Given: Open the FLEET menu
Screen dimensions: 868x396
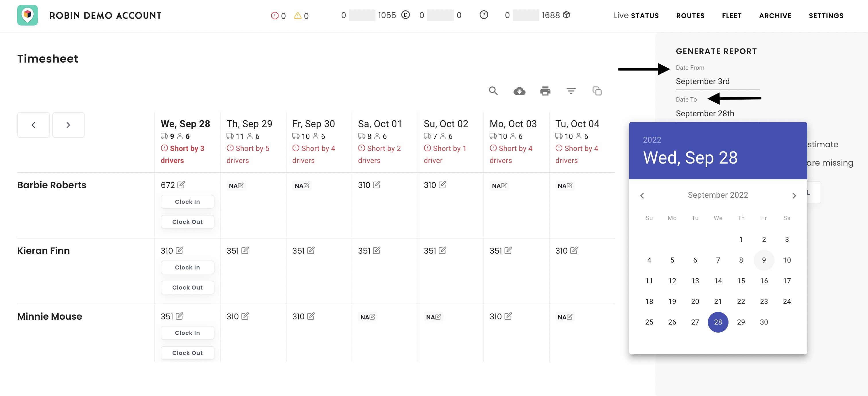Looking at the screenshot, I should [732, 15].
